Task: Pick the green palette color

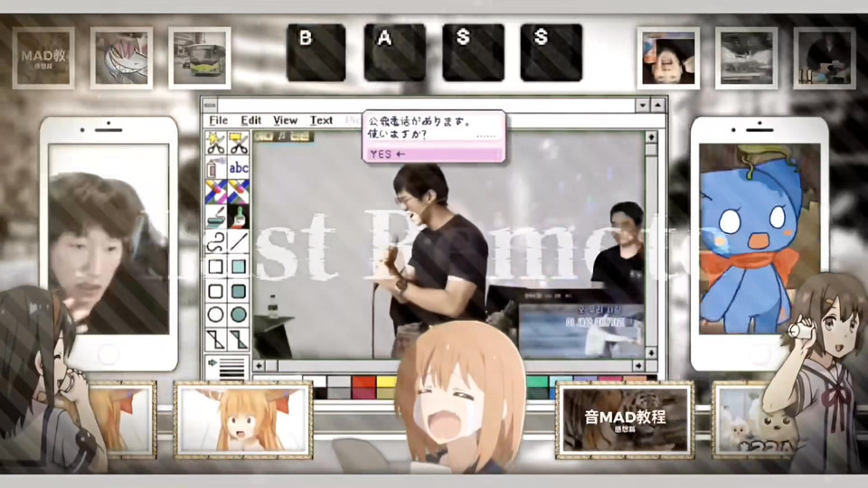Action: [x=537, y=381]
